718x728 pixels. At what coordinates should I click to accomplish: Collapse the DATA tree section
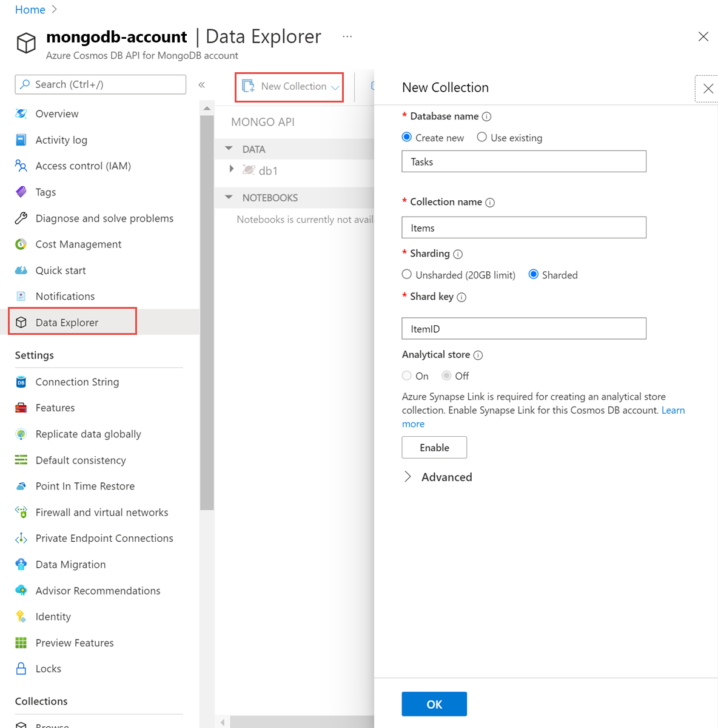click(229, 149)
